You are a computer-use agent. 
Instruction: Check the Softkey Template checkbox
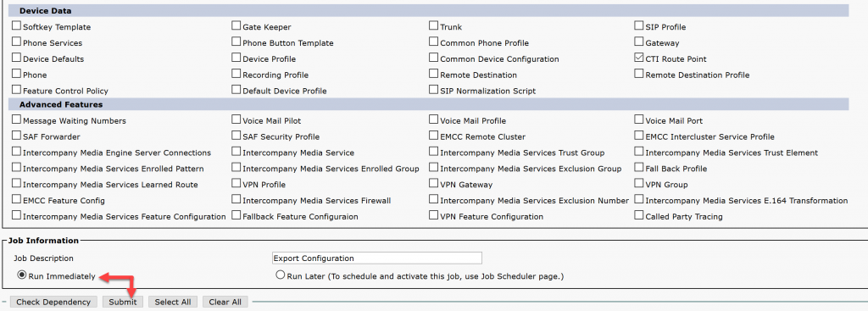click(17, 25)
